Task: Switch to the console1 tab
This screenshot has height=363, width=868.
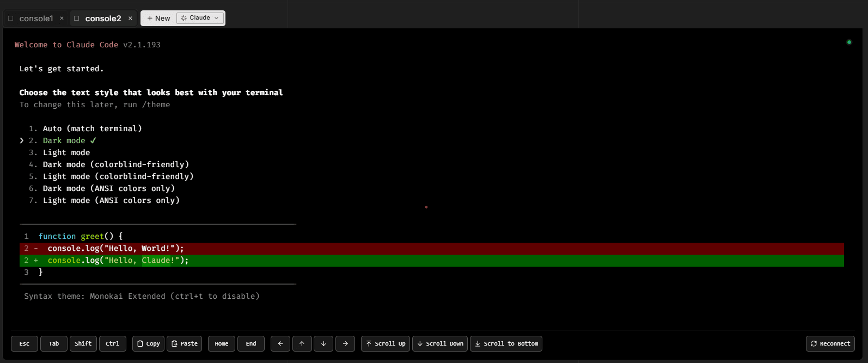Action: click(36, 19)
